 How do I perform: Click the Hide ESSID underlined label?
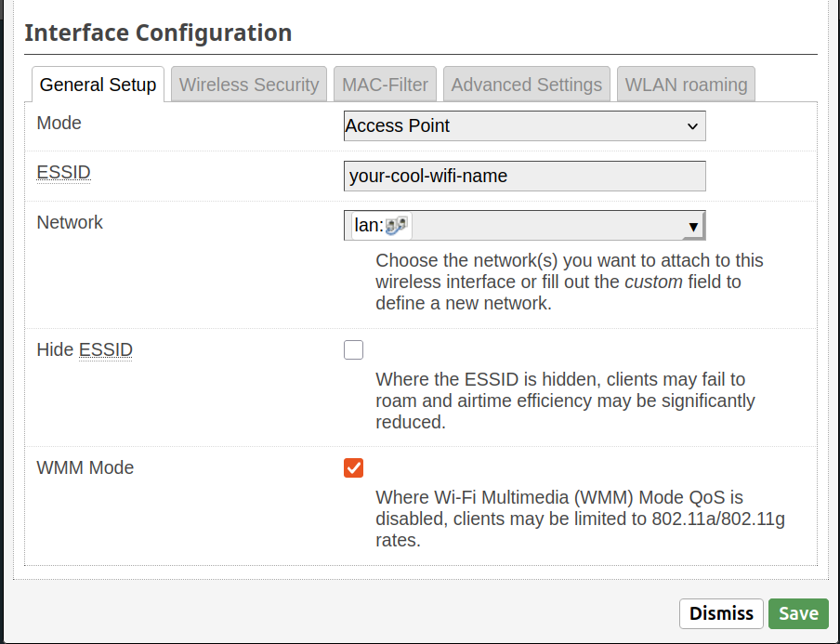105,349
